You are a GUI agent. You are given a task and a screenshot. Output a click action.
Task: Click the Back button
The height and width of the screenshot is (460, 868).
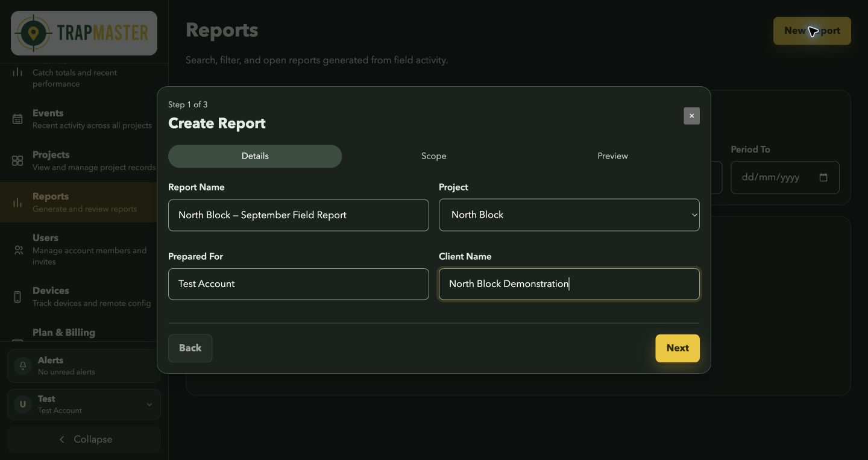point(190,348)
